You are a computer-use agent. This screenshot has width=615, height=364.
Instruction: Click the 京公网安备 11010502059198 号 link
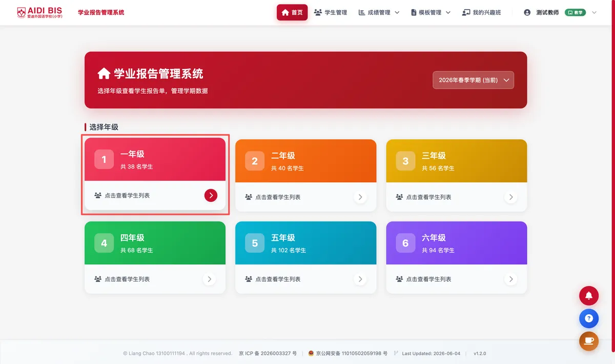(x=352, y=353)
